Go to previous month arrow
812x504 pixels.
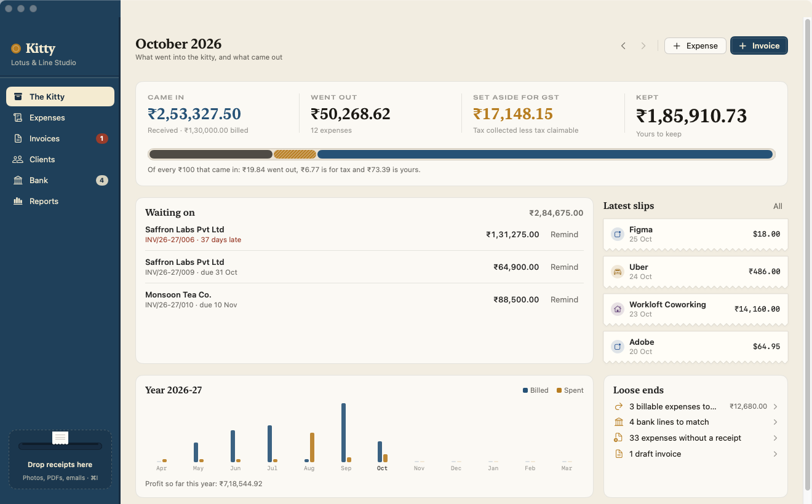623,46
